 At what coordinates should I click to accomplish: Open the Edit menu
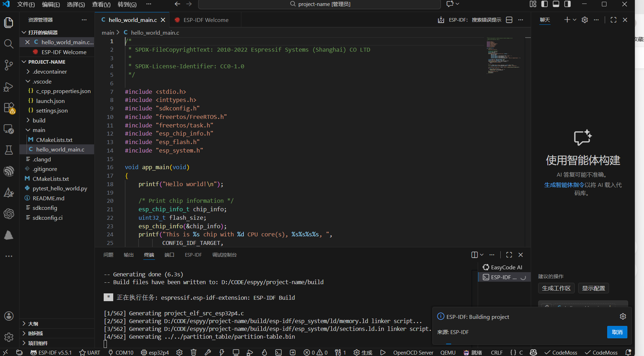point(51,4)
